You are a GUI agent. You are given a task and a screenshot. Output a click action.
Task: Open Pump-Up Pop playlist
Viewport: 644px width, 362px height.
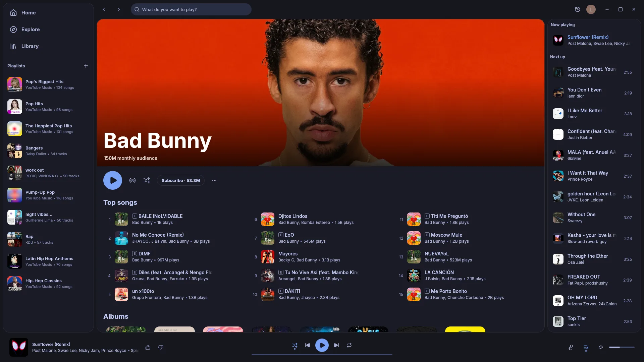pos(48,195)
